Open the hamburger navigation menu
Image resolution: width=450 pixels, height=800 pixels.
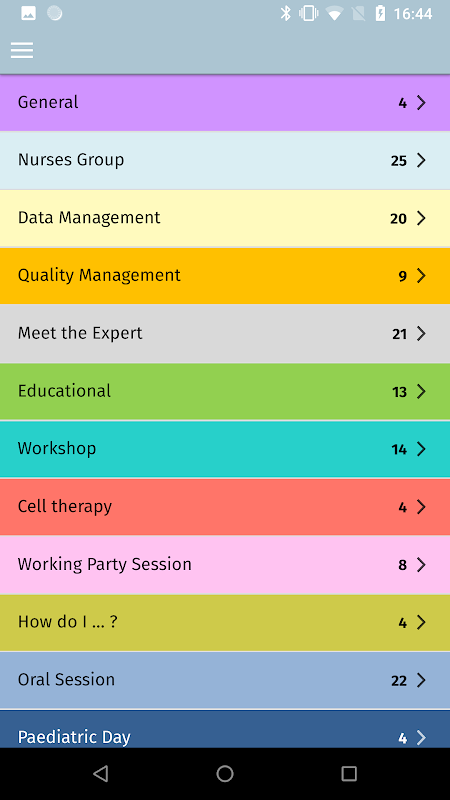click(x=22, y=50)
